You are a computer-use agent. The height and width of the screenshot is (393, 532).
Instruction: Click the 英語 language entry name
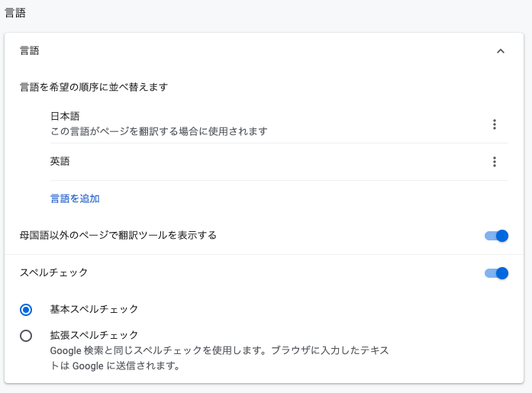60,161
